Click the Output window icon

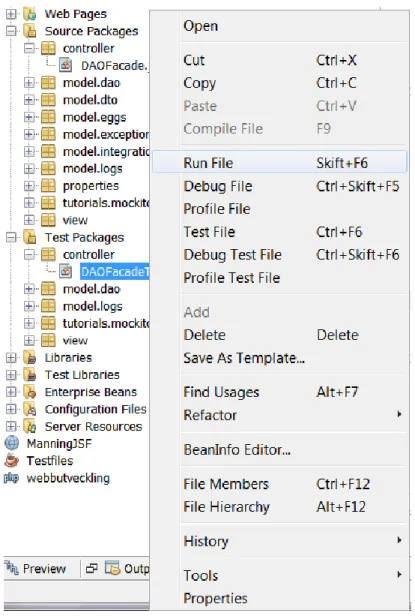[112, 568]
